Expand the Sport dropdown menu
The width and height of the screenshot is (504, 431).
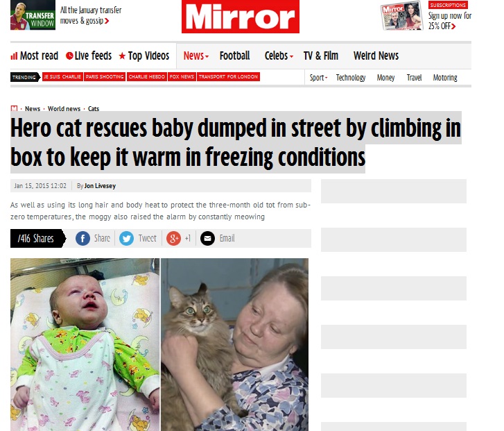[318, 78]
